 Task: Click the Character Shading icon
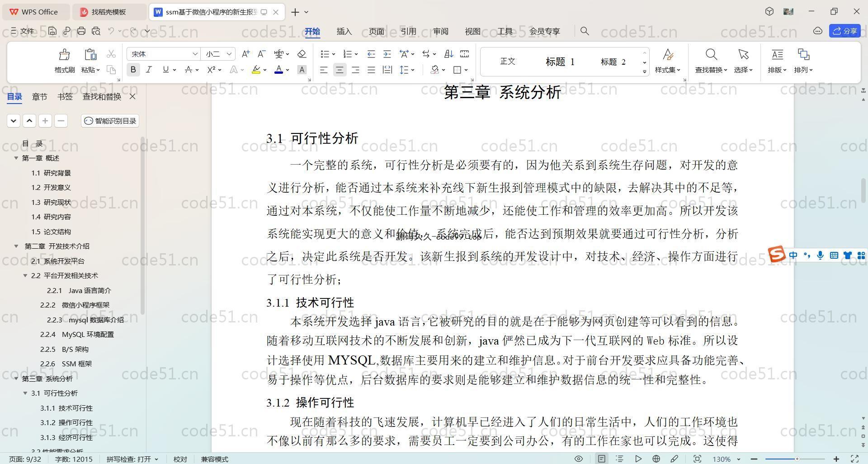pos(302,70)
